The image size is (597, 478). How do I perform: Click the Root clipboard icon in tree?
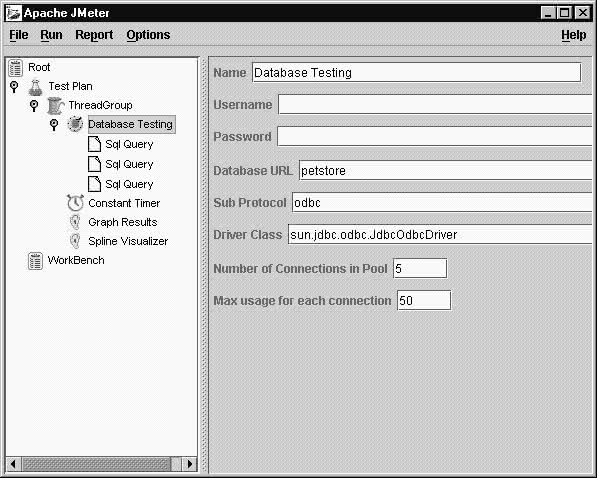click(x=16, y=68)
